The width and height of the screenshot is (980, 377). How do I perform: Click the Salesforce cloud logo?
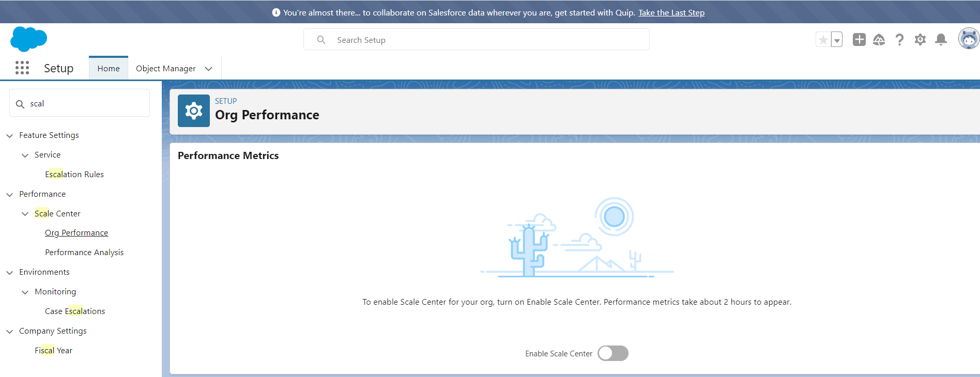[28, 39]
